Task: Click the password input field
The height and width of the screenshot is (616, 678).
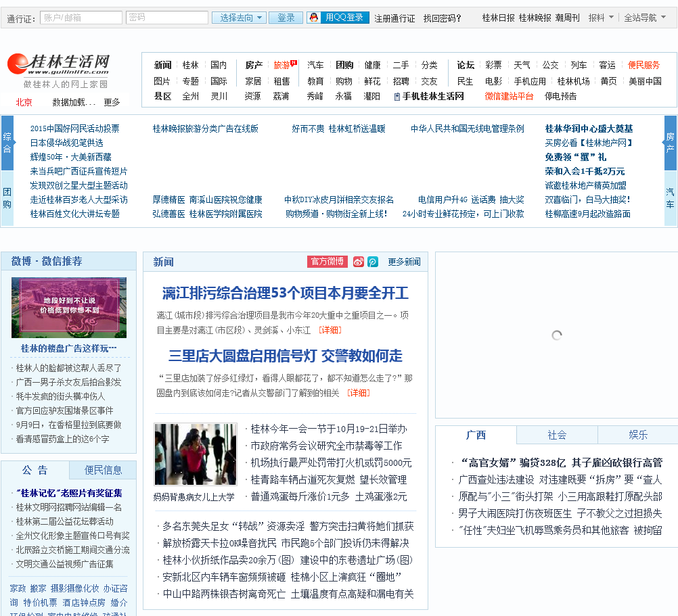Action: tap(167, 18)
